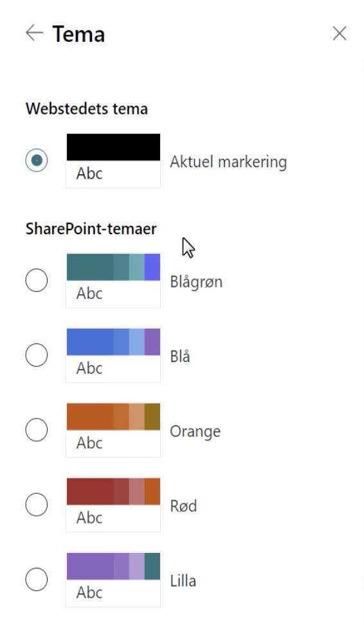This screenshot has width=364, height=625.
Task: Click the Rød theme label text
Action: pyautogui.click(x=183, y=506)
